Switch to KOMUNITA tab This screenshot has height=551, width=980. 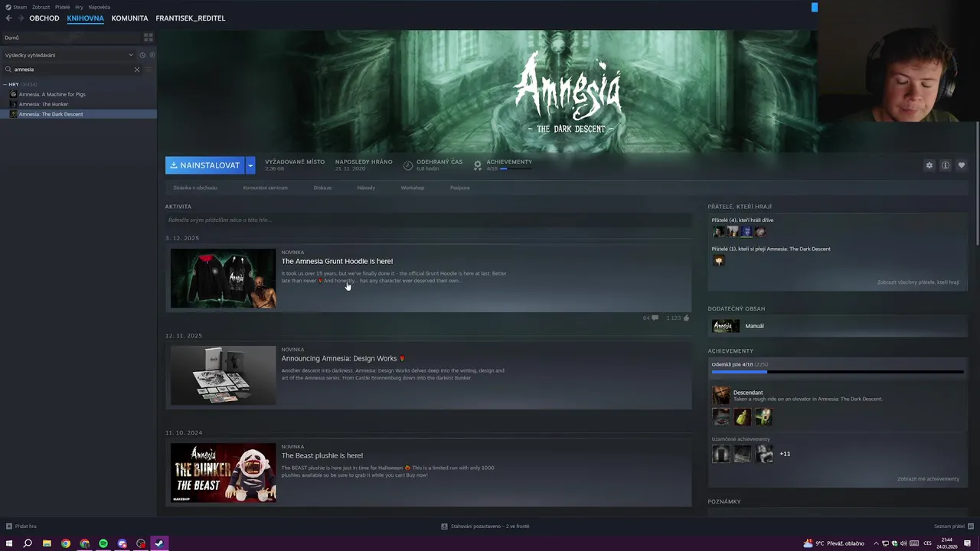pyautogui.click(x=129, y=18)
